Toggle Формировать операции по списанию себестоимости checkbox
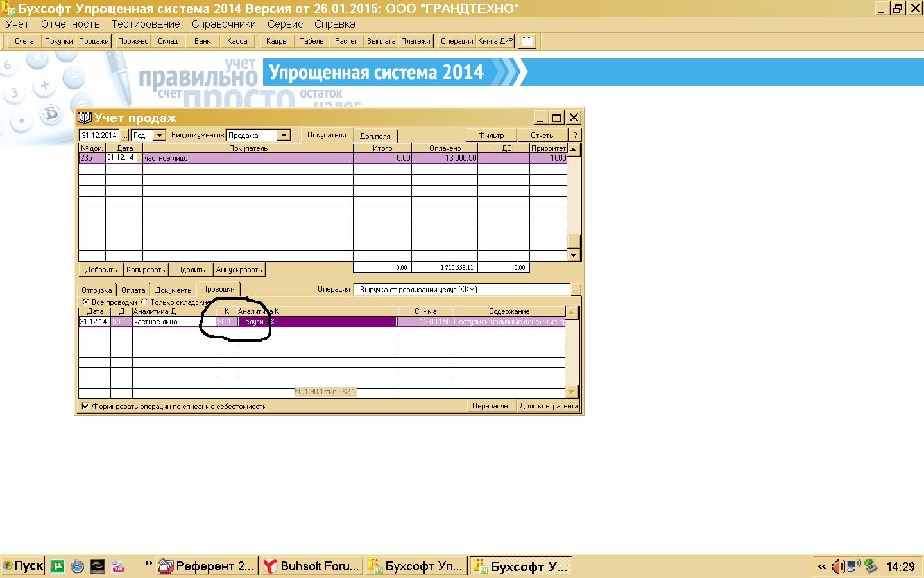 point(85,406)
